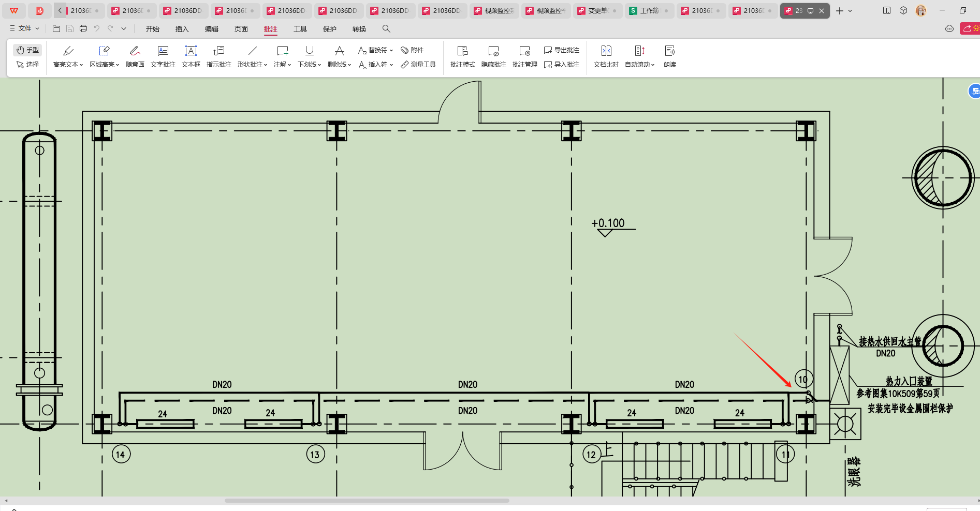Start 朗读 read aloud
Image resolution: width=980 pixels, height=511 pixels.
(x=670, y=57)
